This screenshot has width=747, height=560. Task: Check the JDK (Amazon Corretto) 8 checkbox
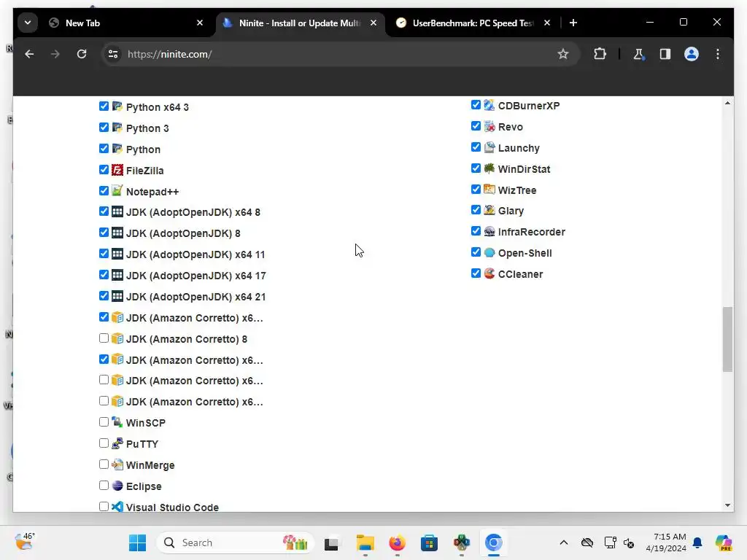[104, 338]
